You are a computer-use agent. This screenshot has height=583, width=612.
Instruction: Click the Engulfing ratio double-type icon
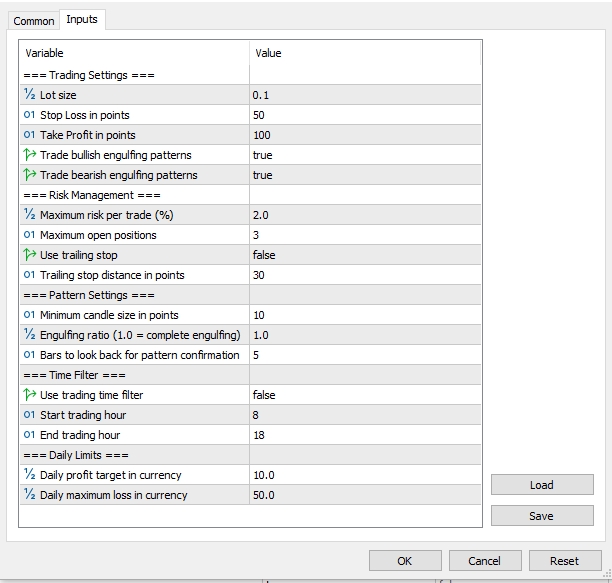[x=30, y=334]
